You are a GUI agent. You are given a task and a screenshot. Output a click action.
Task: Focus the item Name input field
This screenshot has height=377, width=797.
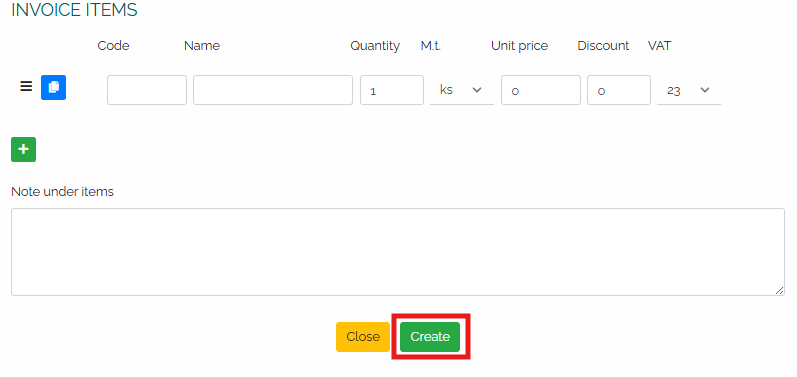273,90
